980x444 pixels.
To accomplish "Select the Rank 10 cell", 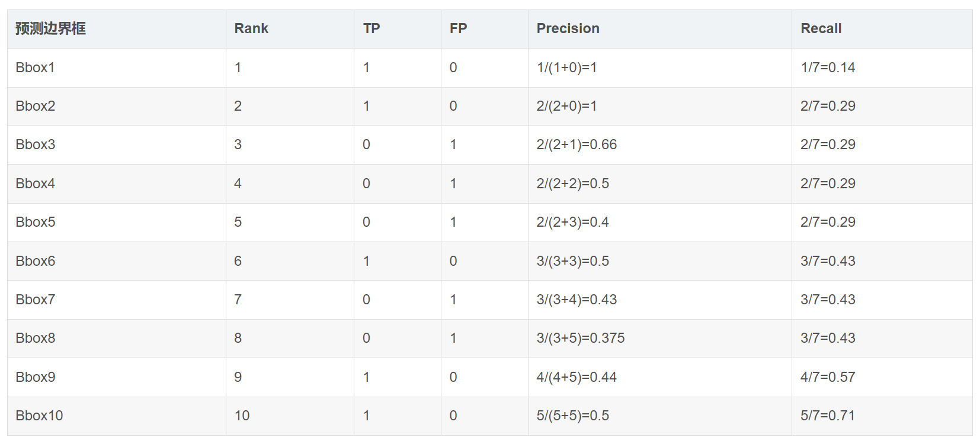I will (x=242, y=416).
